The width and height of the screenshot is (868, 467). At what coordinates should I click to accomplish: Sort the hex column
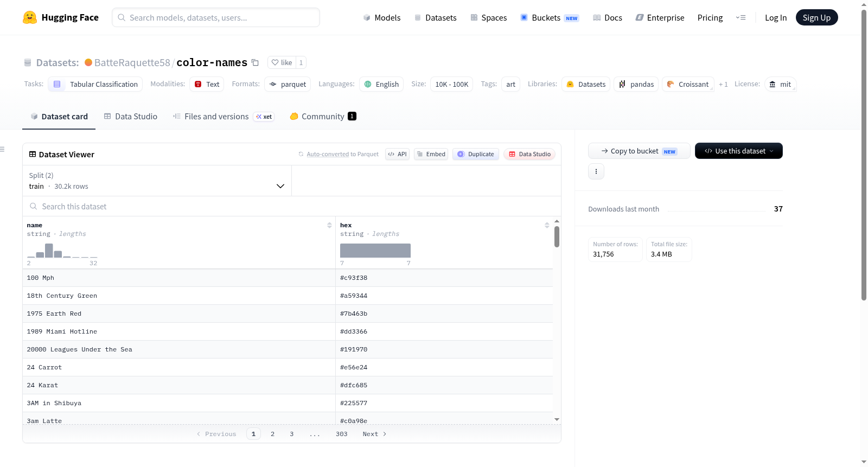[x=547, y=225]
